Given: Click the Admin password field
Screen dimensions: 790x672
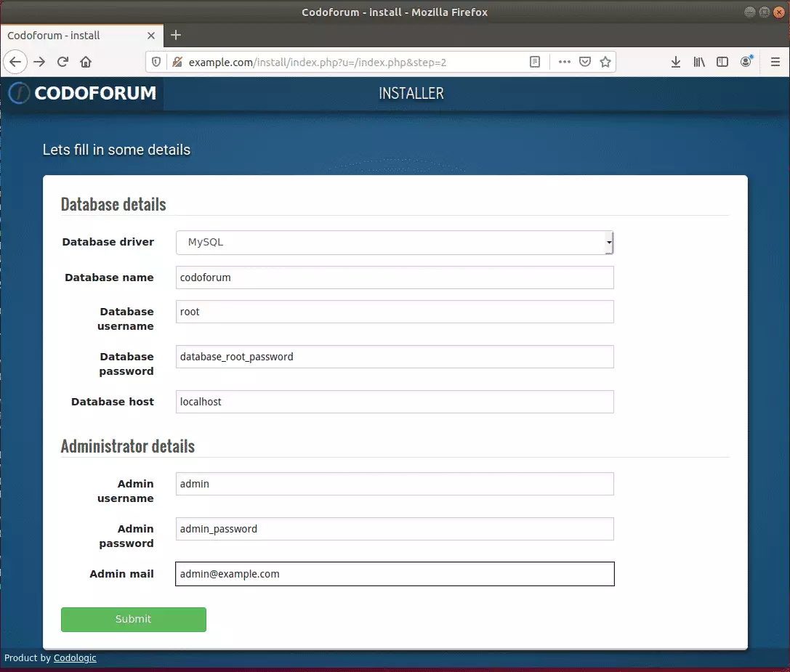Looking at the screenshot, I should tap(395, 529).
